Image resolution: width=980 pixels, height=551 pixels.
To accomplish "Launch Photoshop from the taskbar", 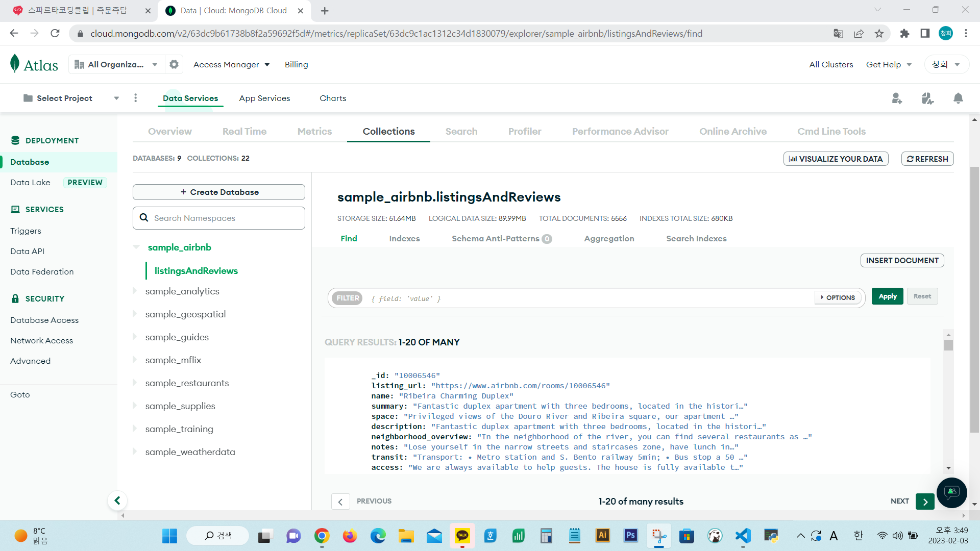I will 630,536.
